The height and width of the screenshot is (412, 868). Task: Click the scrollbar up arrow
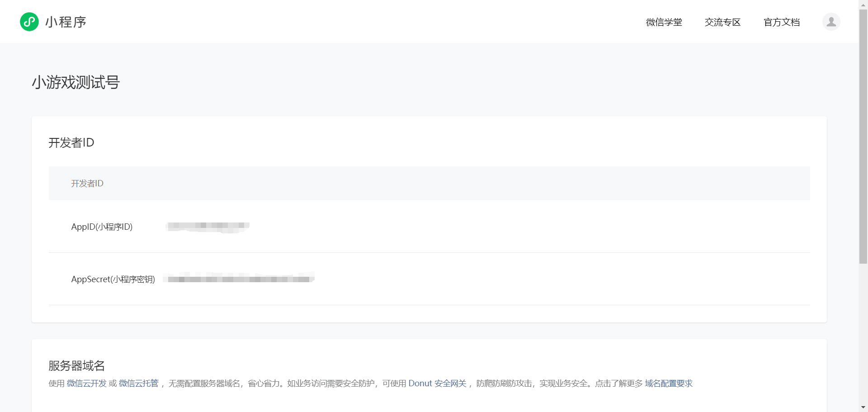click(863, 4)
